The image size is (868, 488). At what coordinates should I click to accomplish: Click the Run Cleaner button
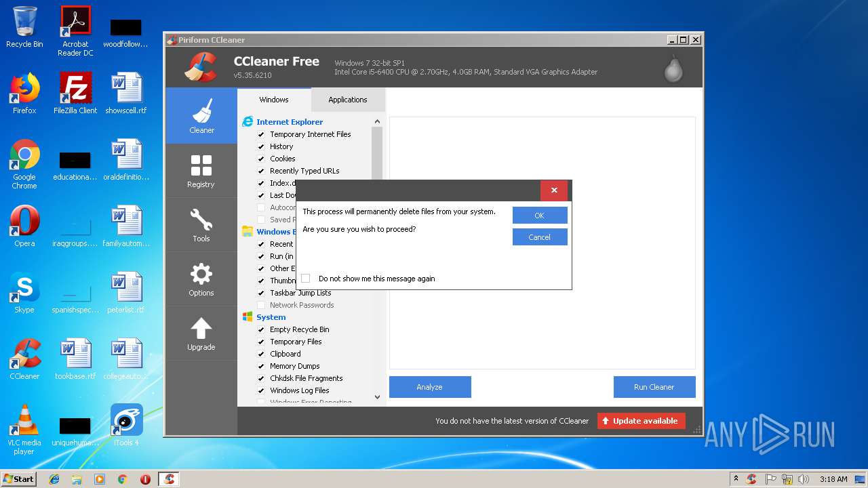[x=654, y=387]
